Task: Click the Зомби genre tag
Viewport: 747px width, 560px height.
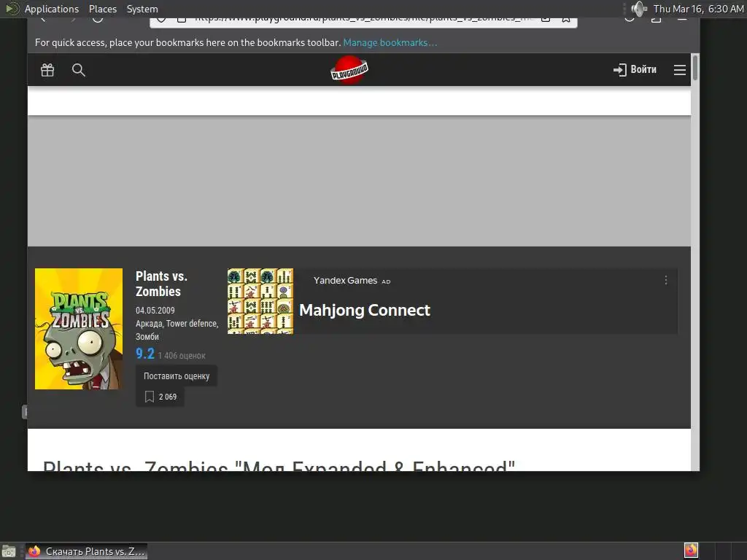Action: click(147, 337)
